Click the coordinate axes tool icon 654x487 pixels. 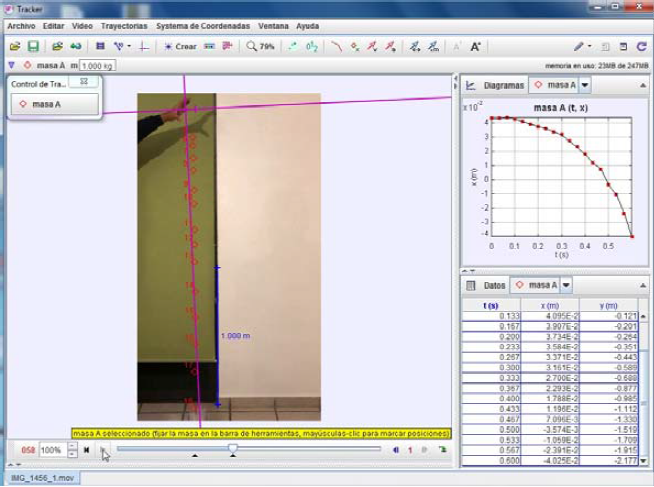point(144,46)
